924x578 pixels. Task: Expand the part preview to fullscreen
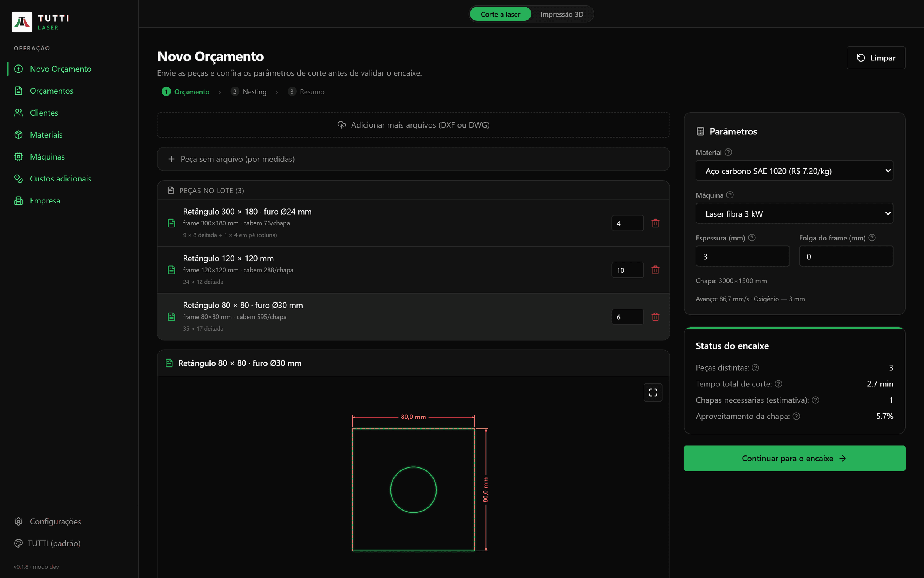point(653,392)
